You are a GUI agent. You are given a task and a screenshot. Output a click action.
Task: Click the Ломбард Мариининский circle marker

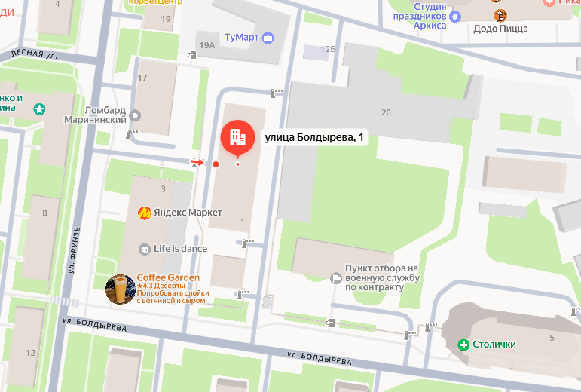(135, 116)
